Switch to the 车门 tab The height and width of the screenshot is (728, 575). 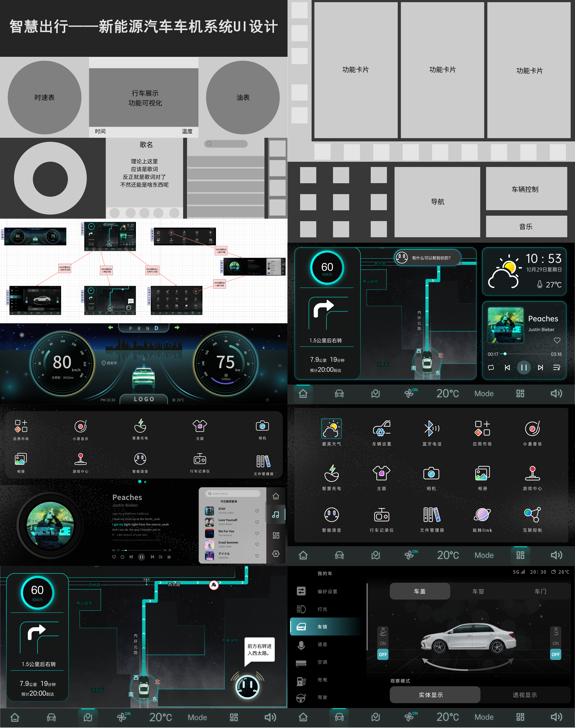coord(540,591)
